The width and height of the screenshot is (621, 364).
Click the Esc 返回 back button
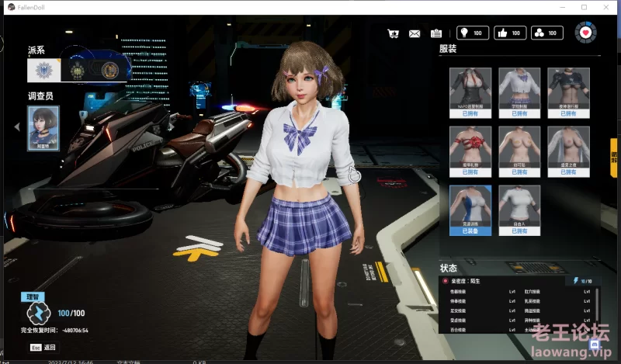(x=43, y=348)
